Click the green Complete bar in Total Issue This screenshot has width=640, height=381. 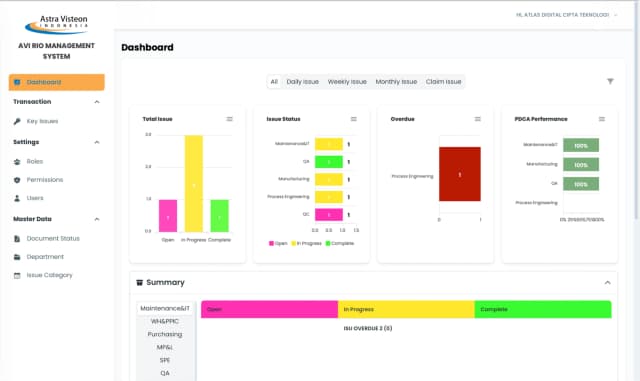point(220,216)
